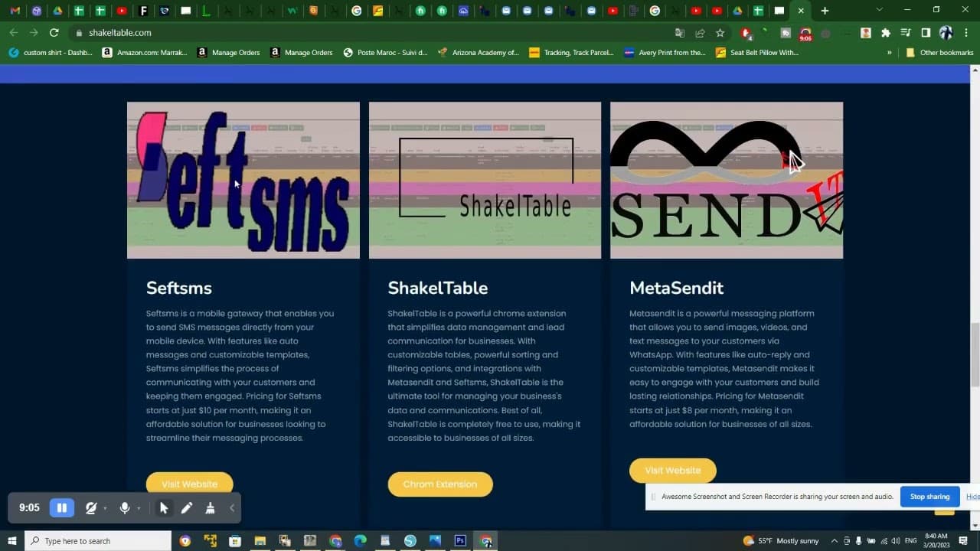
Task: Open the Chrome extensions puzzle icon
Action: 886,33
